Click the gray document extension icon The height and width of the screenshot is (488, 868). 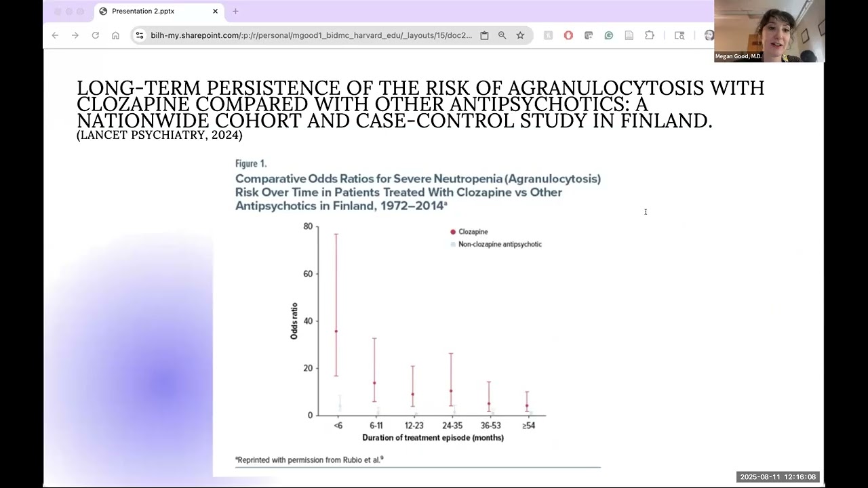[x=629, y=35]
